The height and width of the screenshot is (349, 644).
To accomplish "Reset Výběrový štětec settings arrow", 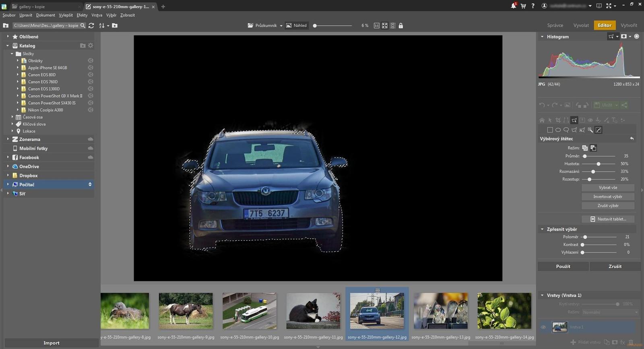I will 632,138.
